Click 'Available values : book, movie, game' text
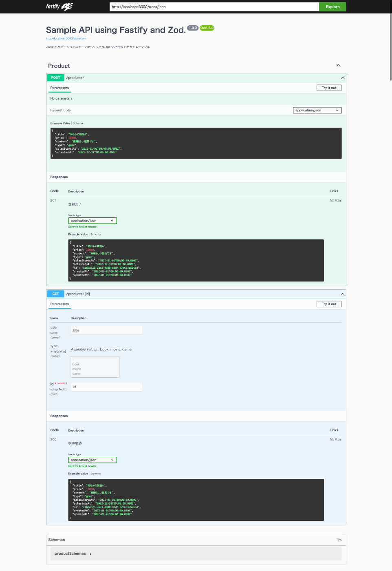Viewport: 392px width, 571px height. coord(101,350)
